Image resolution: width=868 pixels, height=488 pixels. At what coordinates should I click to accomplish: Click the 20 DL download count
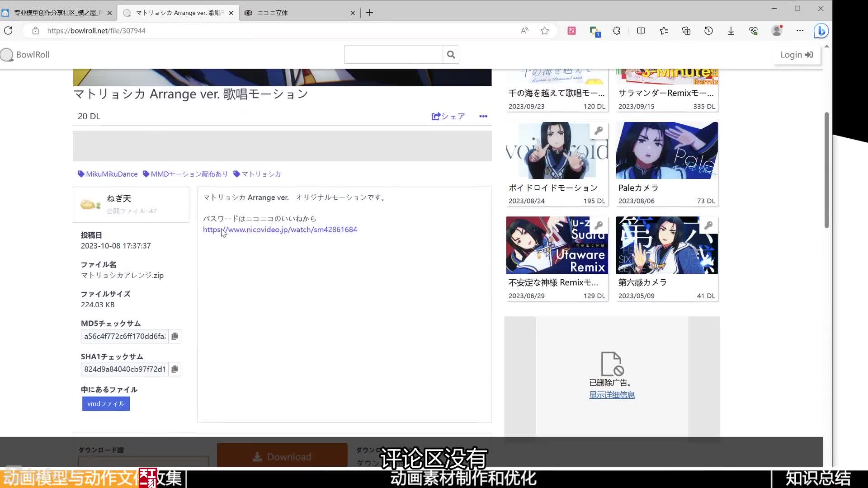pos(89,117)
